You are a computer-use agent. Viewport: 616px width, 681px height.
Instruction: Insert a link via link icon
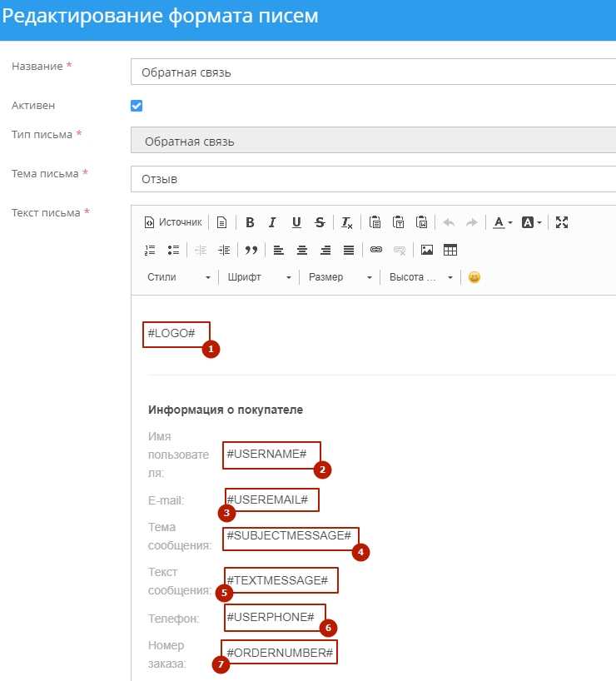coord(376,250)
